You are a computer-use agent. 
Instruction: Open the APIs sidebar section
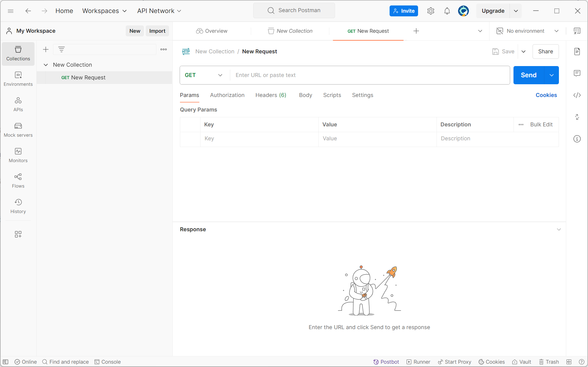pos(18,105)
